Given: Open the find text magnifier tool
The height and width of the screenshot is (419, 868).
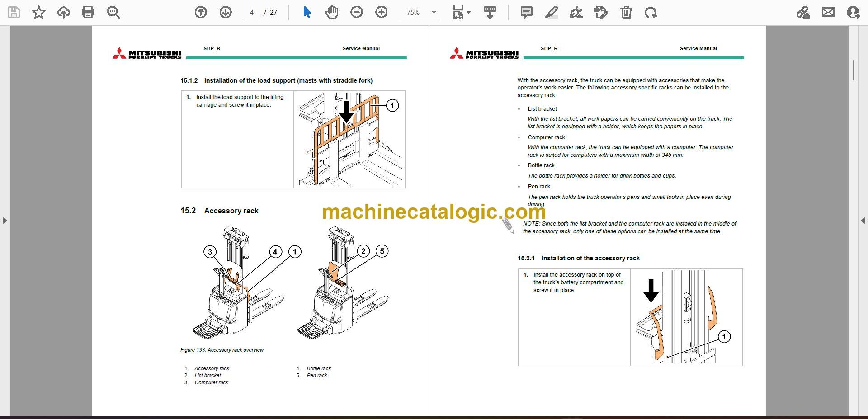Looking at the screenshot, I should [x=113, y=12].
